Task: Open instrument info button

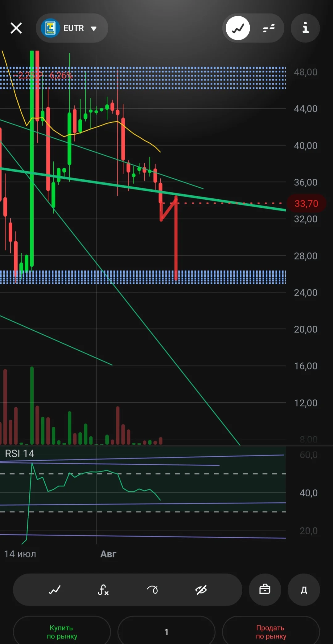Action: tap(305, 28)
